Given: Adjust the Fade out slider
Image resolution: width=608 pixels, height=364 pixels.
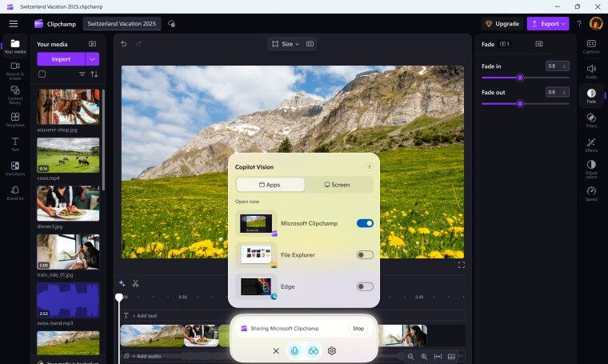Looking at the screenshot, I should 520,103.
